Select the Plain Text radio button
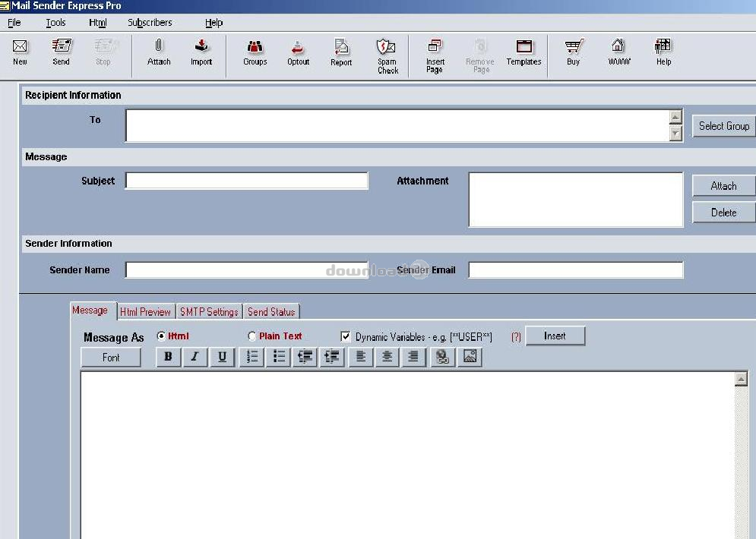Viewport: 756px width, 539px height. coord(251,336)
